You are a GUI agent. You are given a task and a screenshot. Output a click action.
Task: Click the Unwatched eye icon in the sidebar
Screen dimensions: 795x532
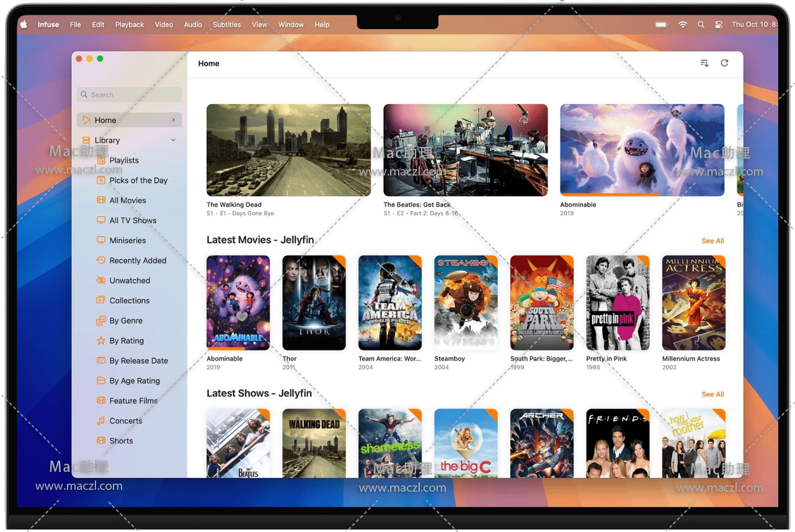click(101, 280)
